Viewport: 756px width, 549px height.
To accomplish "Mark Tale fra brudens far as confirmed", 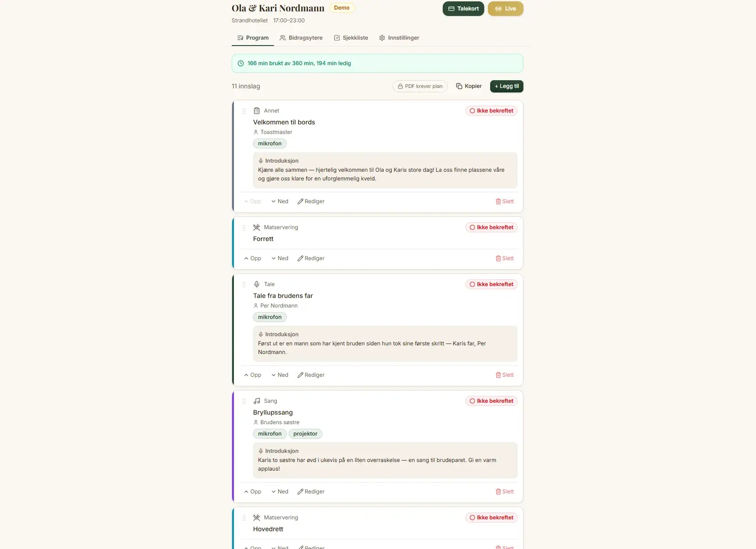I will [491, 284].
